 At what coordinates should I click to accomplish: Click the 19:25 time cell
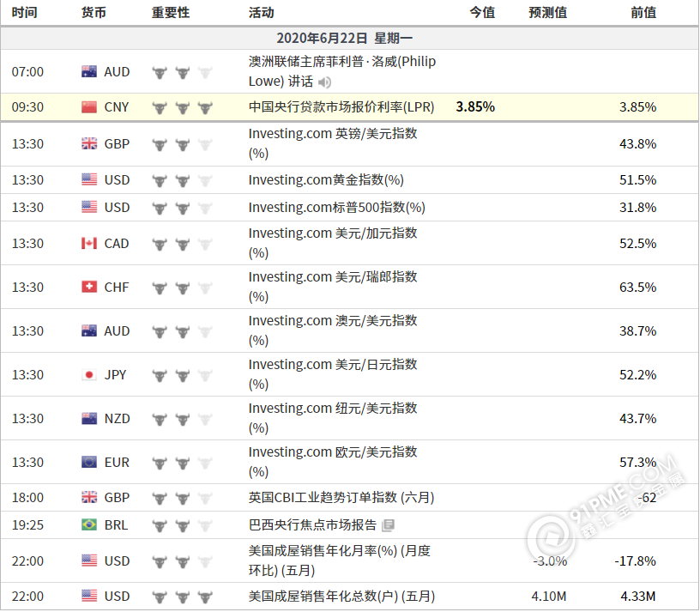[27, 525]
